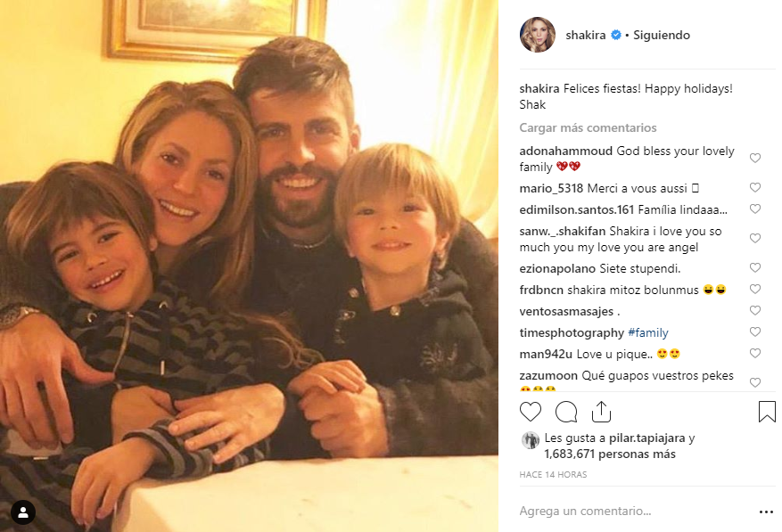
Task: Like timesphotography's comment
Action: point(755,332)
